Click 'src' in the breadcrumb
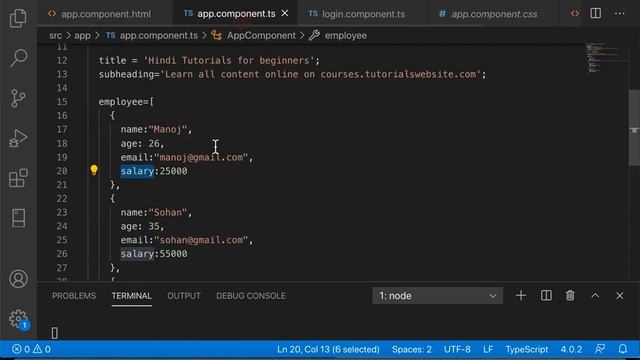The height and width of the screenshot is (360, 640). coord(56,36)
